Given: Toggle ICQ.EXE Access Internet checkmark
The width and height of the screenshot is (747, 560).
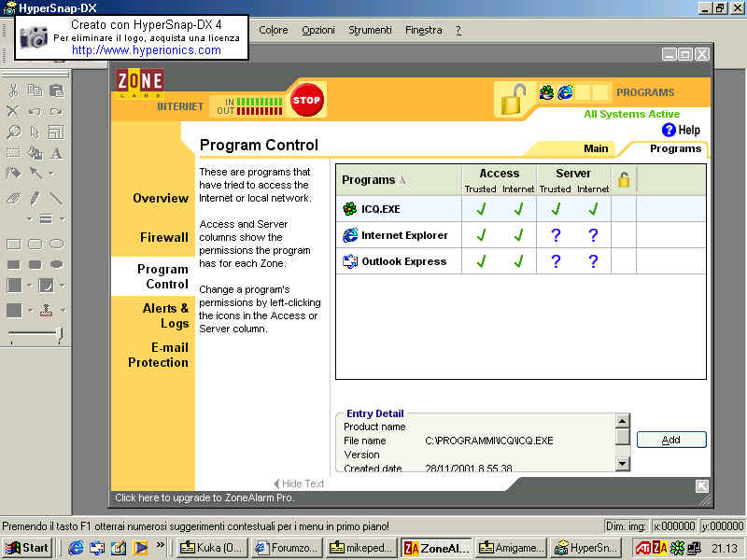Looking at the screenshot, I should pyautogui.click(x=518, y=208).
